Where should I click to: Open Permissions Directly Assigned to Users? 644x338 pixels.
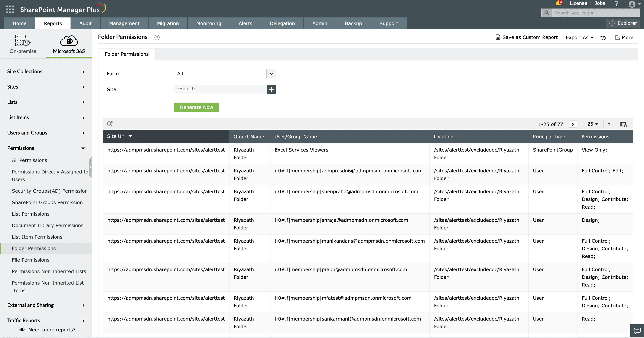(50, 175)
